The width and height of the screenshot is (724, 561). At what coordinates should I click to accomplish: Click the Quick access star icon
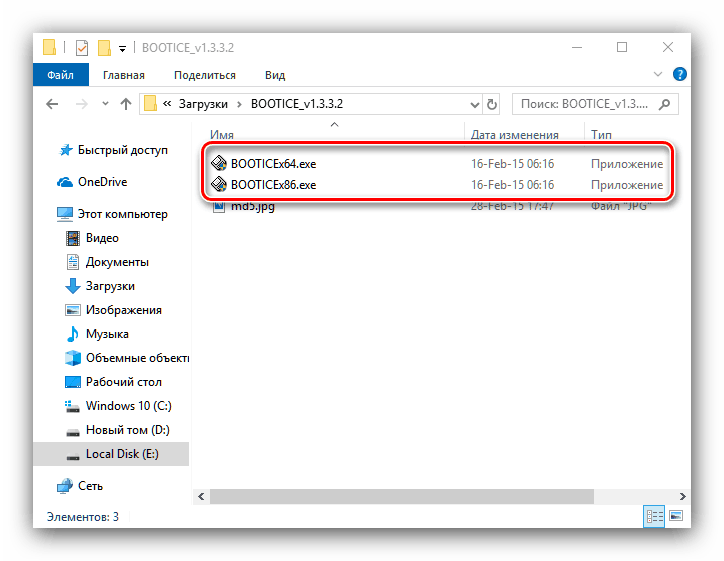(x=66, y=150)
